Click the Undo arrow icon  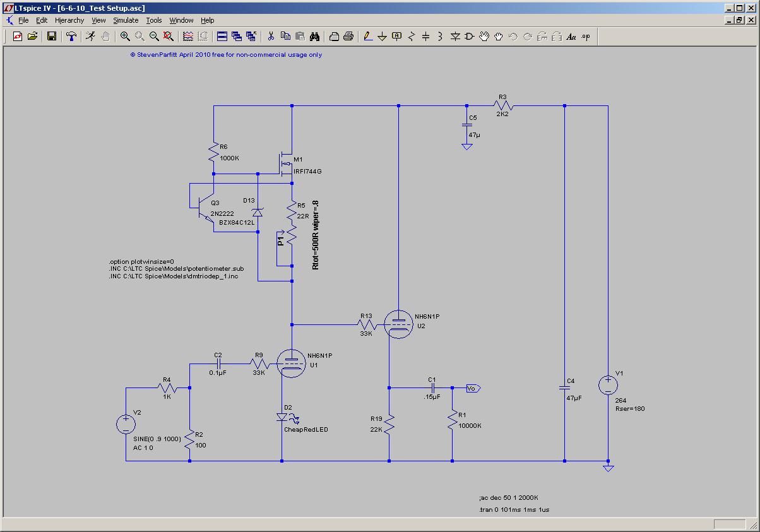(513, 37)
